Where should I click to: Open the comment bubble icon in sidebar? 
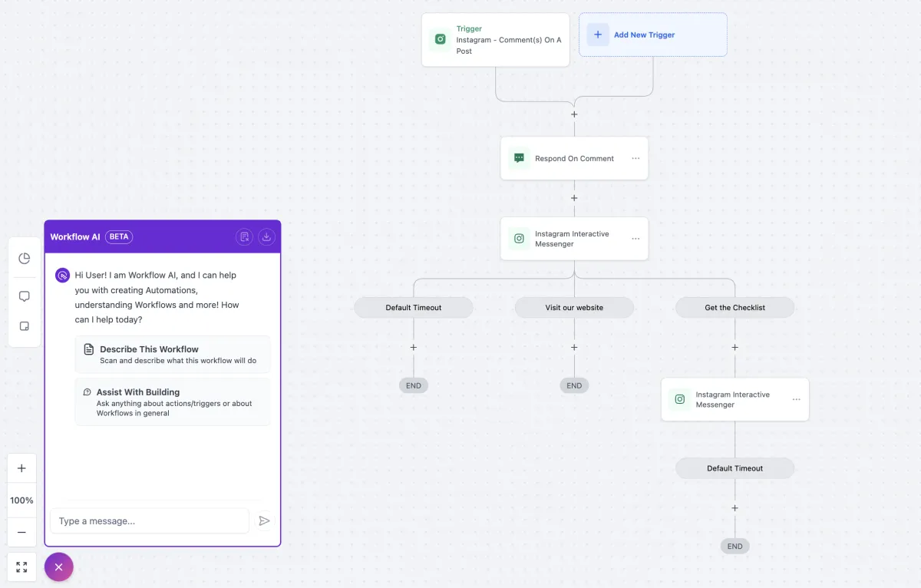coord(24,296)
